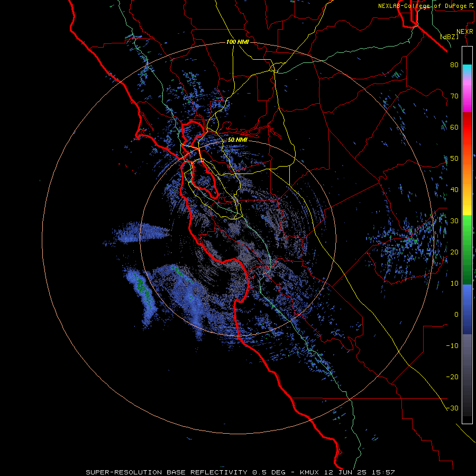Click the -10 value on the color scale
The height and width of the screenshot is (476, 476).
[x=452, y=346]
